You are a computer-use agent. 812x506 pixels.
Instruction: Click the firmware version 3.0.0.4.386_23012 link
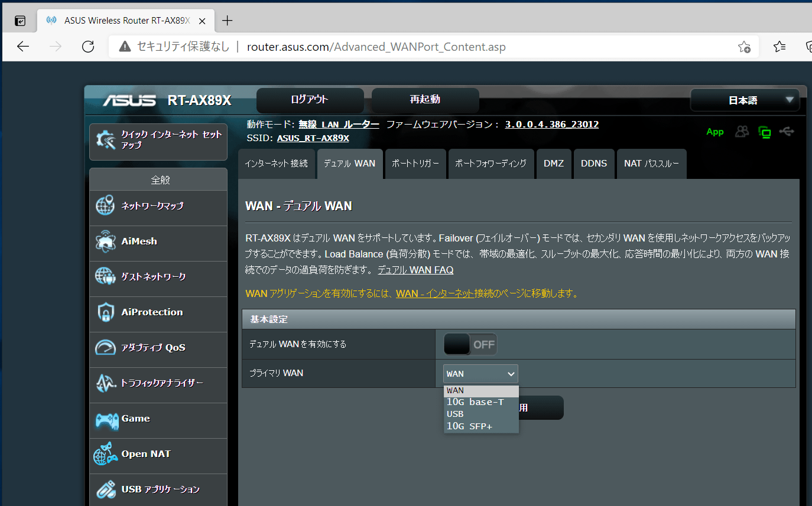(x=552, y=125)
